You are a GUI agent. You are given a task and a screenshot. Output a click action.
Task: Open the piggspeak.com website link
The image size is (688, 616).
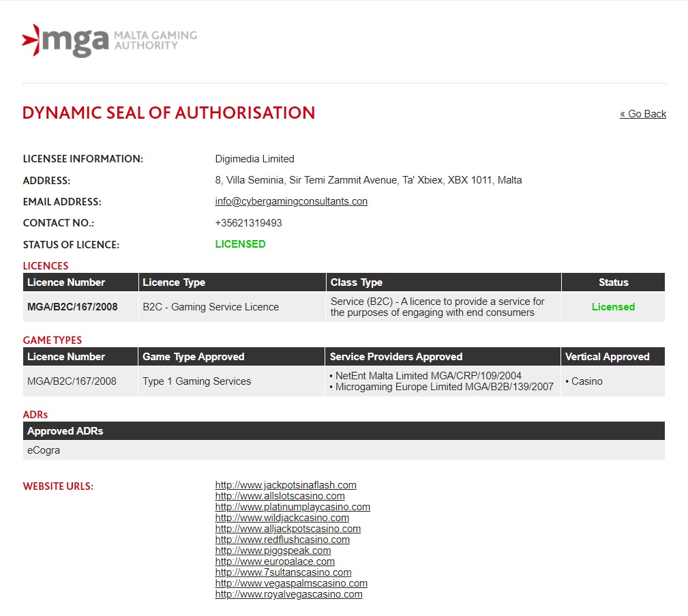273,551
